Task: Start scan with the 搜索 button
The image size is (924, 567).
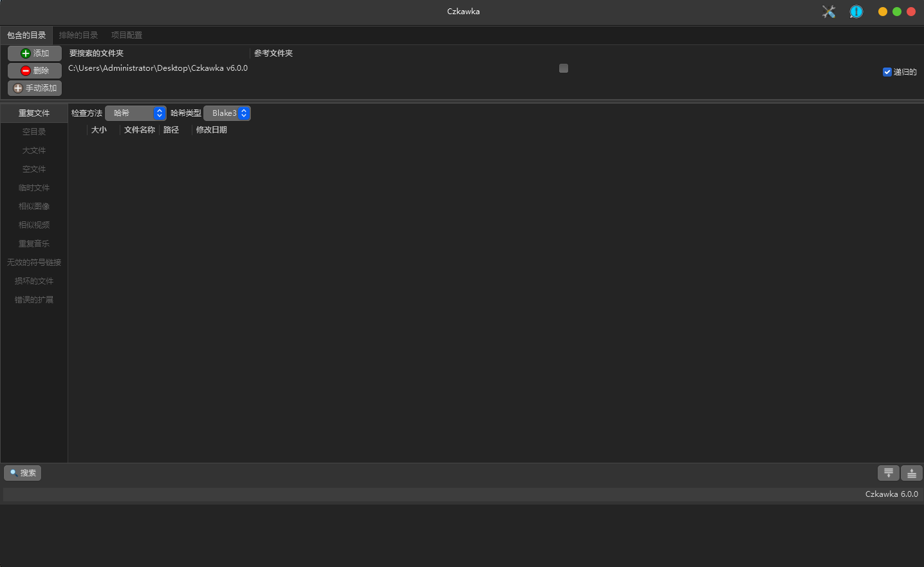Action: [23, 473]
